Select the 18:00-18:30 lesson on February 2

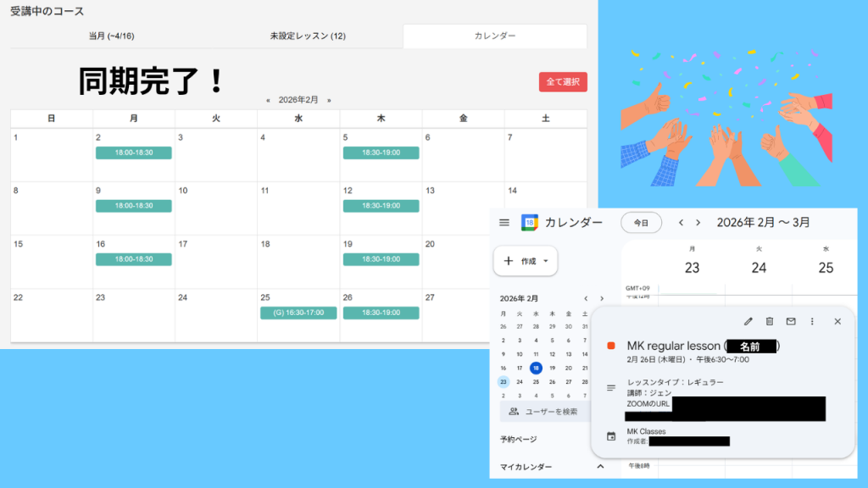134,153
